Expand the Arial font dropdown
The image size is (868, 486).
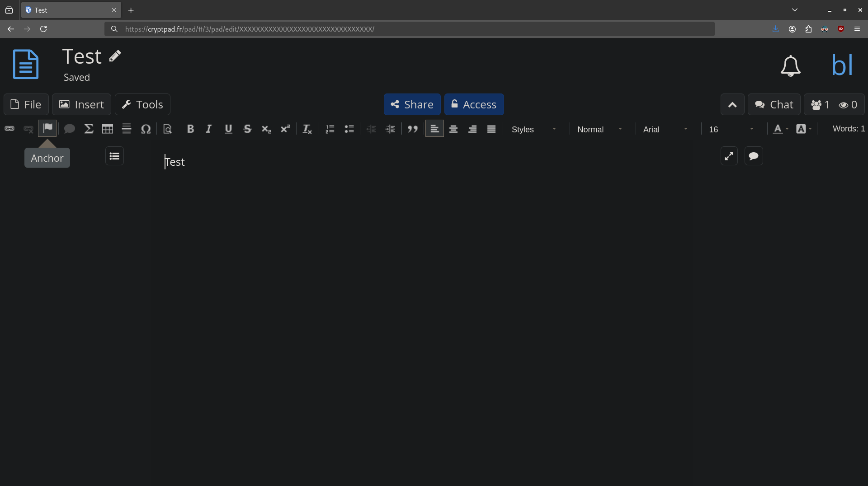pyautogui.click(x=665, y=129)
